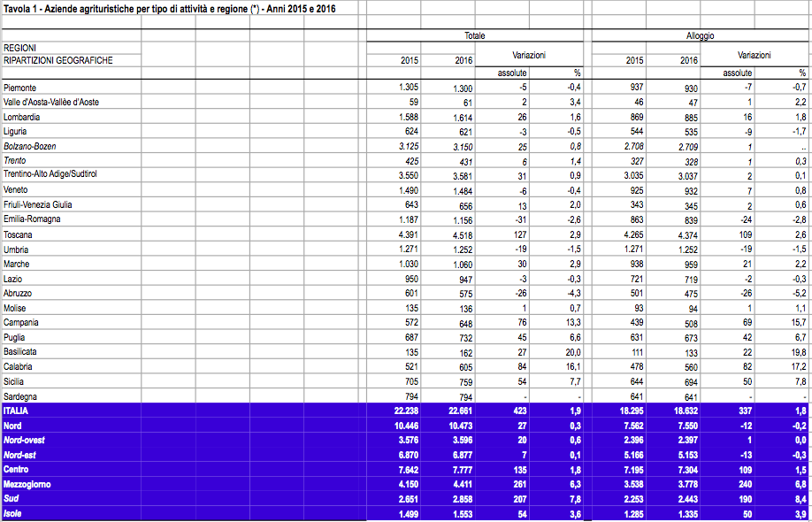Select Mezzogiorno's Totale 2016 value 4.411
The width and height of the screenshot is (812, 522).
(463, 485)
